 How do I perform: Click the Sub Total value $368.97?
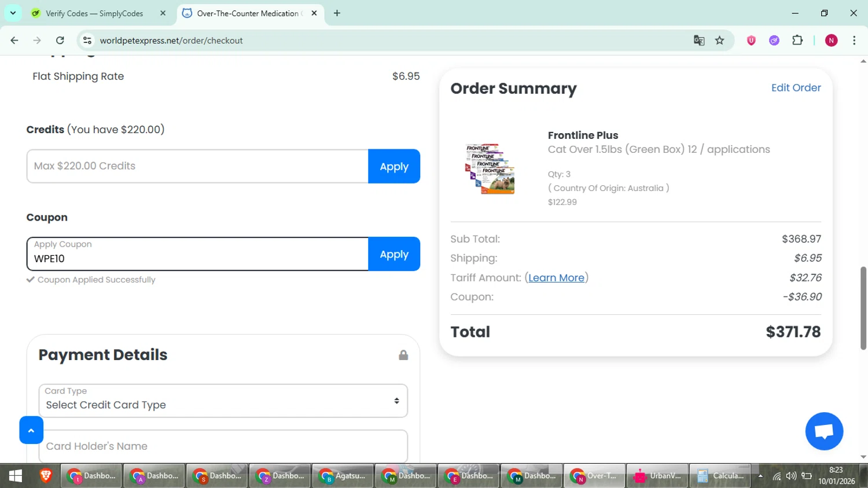[801, 239]
